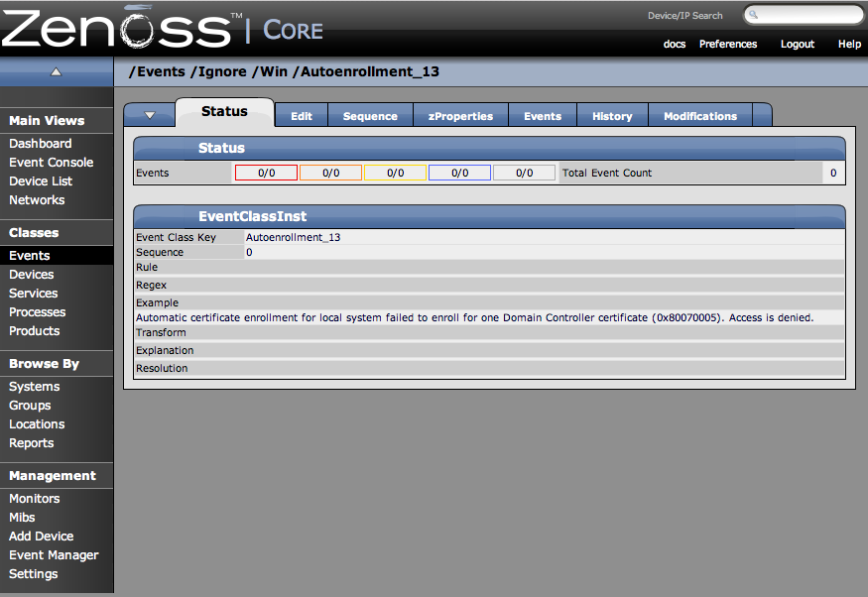The image size is (868, 597).
Task: Focus the Device/IP Search field
Action: pos(804,15)
